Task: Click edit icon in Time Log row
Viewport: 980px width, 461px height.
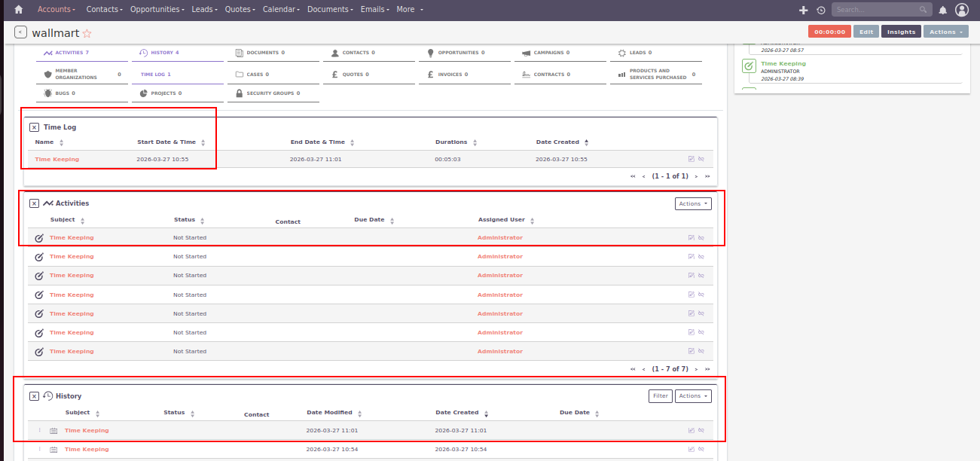Action: pos(691,159)
